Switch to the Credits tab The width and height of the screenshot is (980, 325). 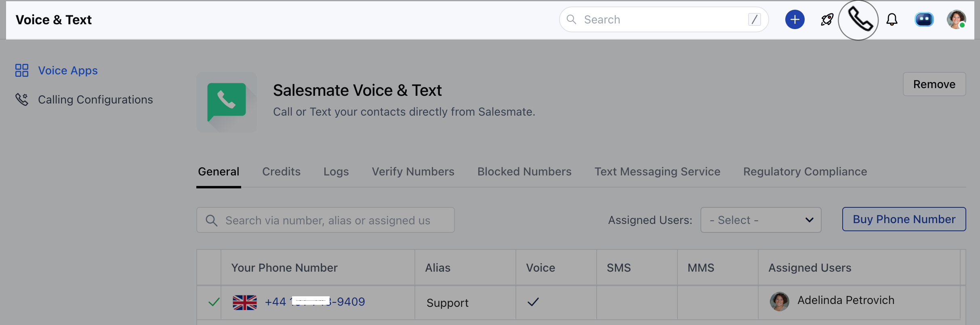[281, 172]
